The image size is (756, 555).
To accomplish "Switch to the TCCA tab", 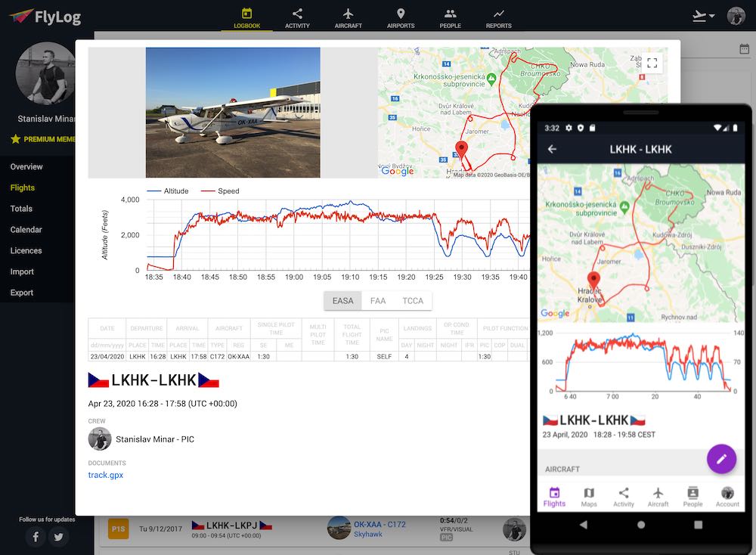I will pos(414,300).
